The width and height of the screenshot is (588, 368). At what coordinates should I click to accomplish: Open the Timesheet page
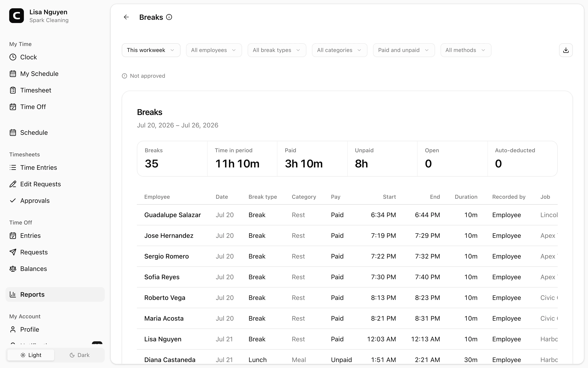[x=55, y=90]
